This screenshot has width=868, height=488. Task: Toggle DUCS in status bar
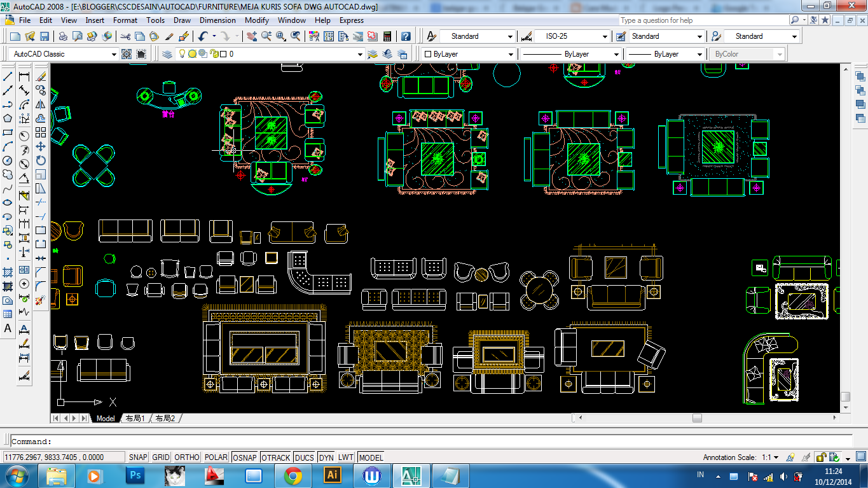click(x=305, y=457)
